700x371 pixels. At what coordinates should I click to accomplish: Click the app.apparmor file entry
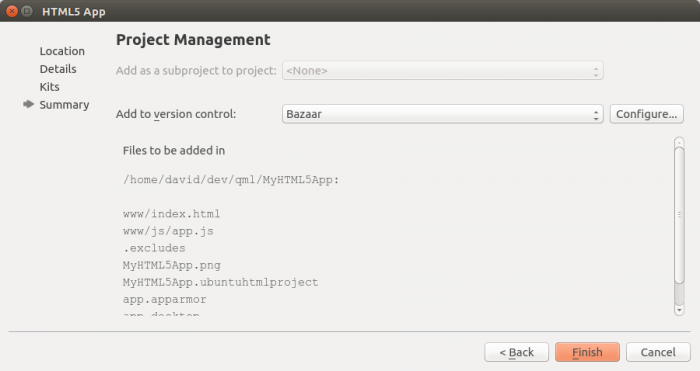pyautogui.click(x=165, y=300)
